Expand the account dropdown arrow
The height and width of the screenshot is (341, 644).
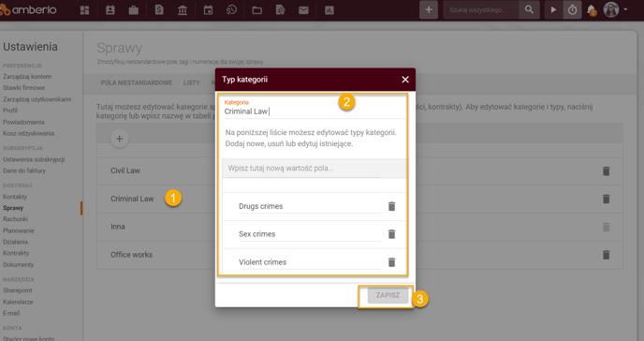pyautogui.click(x=625, y=9)
